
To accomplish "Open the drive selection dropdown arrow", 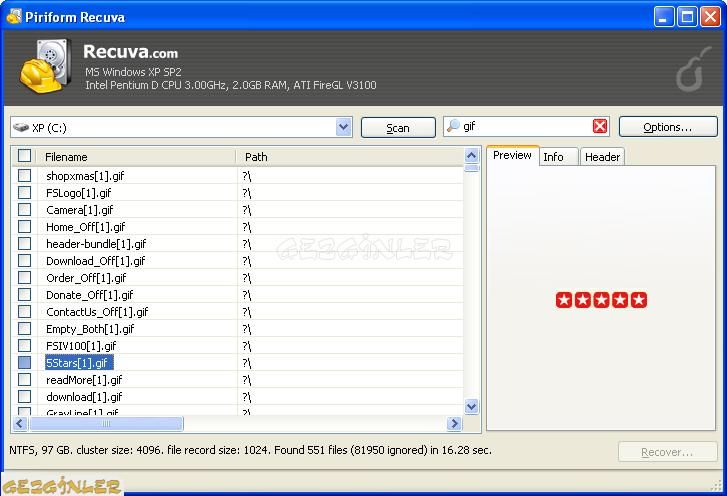I will [x=344, y=127].
